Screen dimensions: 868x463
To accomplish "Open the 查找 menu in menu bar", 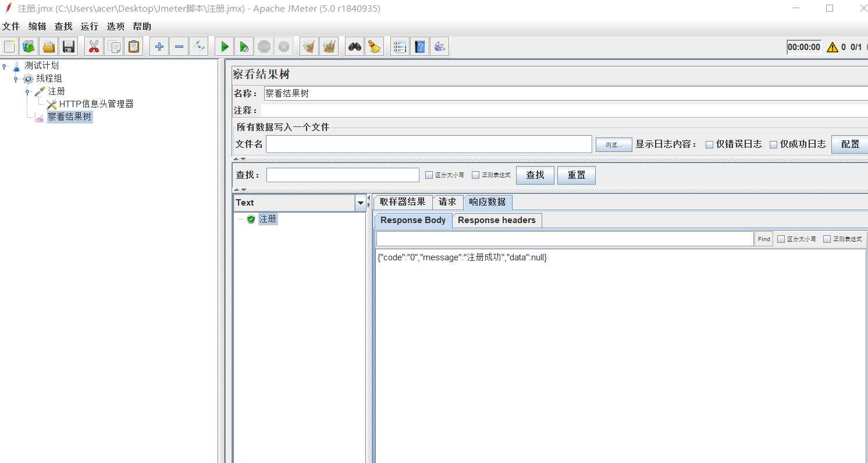I will click(63, 26).
